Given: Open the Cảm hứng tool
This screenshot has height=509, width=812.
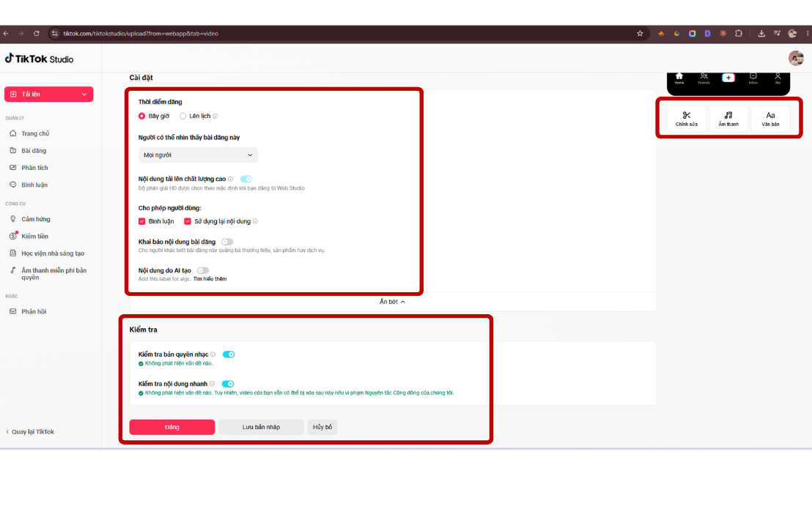Looking at the screenshot, I should tap(30, 219).
